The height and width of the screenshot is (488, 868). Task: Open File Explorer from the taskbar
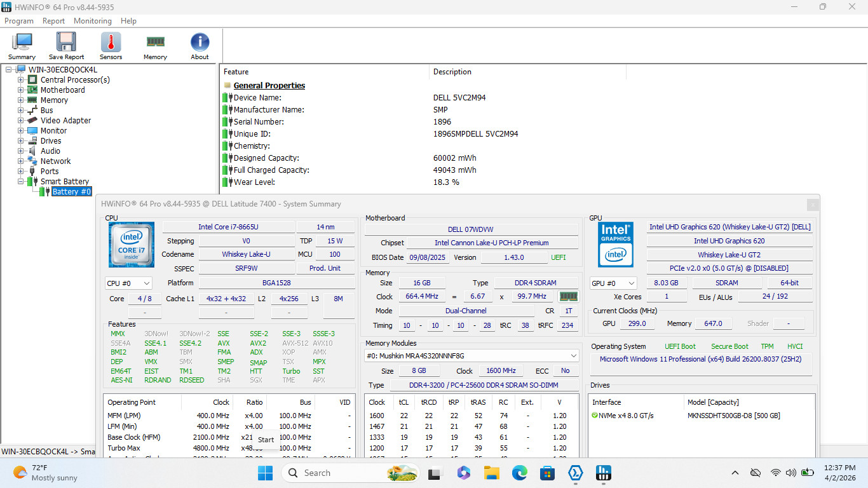point(491,473)
